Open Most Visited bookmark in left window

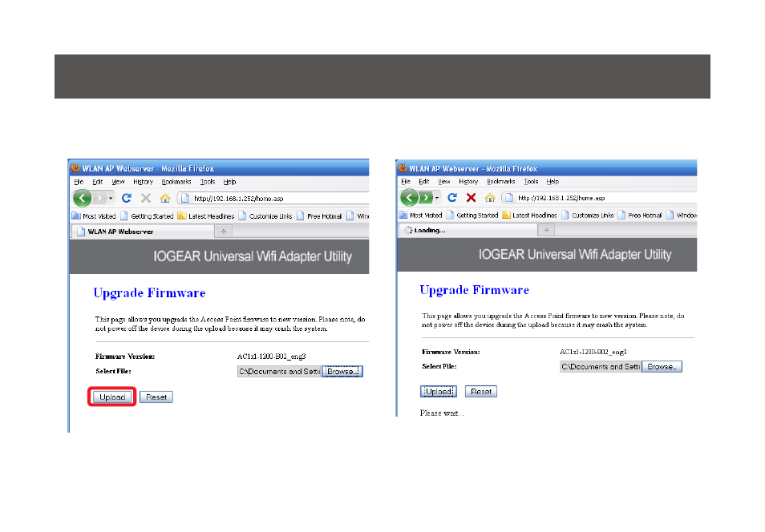[94, 216]
